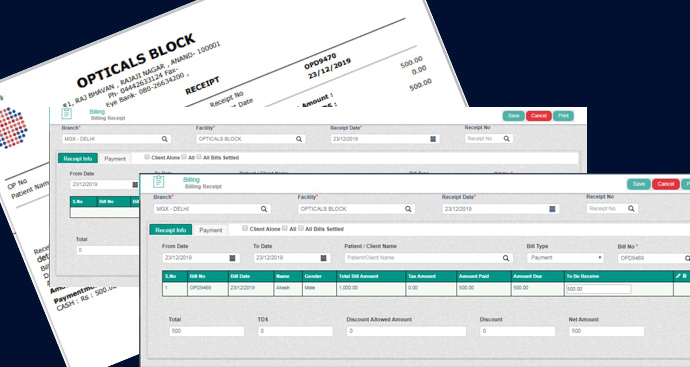
Task: Click Total field showing 500
Action: 206,331
